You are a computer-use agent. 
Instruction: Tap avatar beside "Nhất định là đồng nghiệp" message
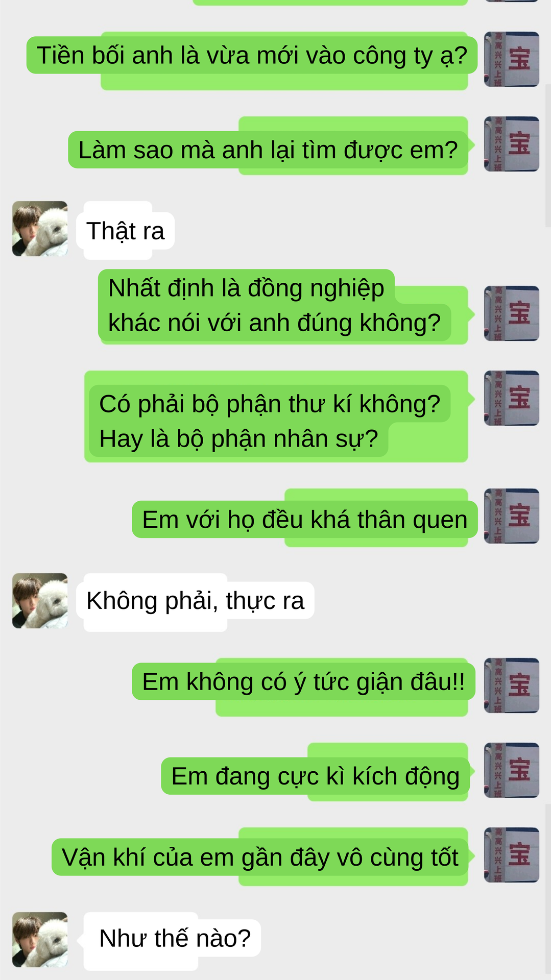point(511,313)
